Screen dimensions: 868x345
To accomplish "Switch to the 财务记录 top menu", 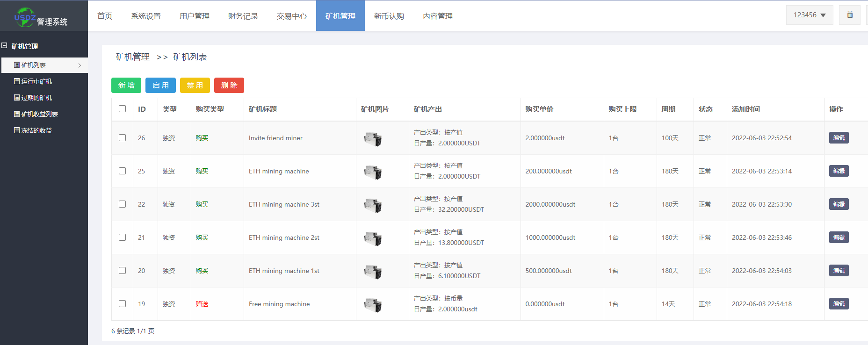I will click(243, 16).
